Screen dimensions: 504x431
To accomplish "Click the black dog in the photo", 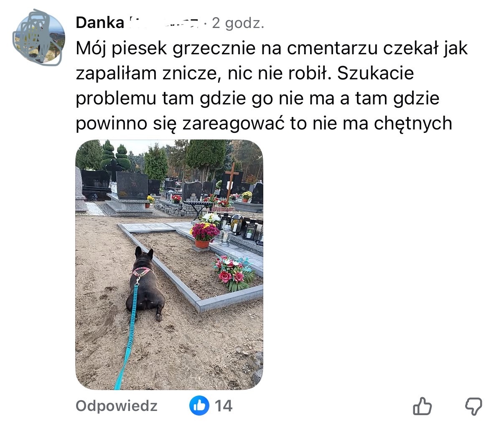I will 144,285.
